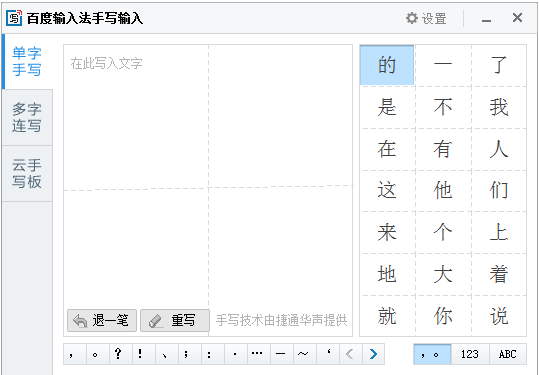
Task: Select candidate character 一
Action: (443, 65)
